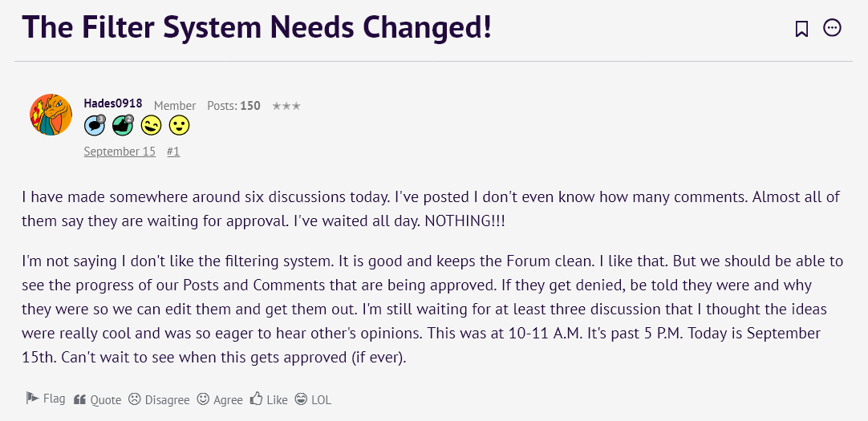React with Agree on the post
This screenshot has width=868, height=421.
(x=220, y=399)
